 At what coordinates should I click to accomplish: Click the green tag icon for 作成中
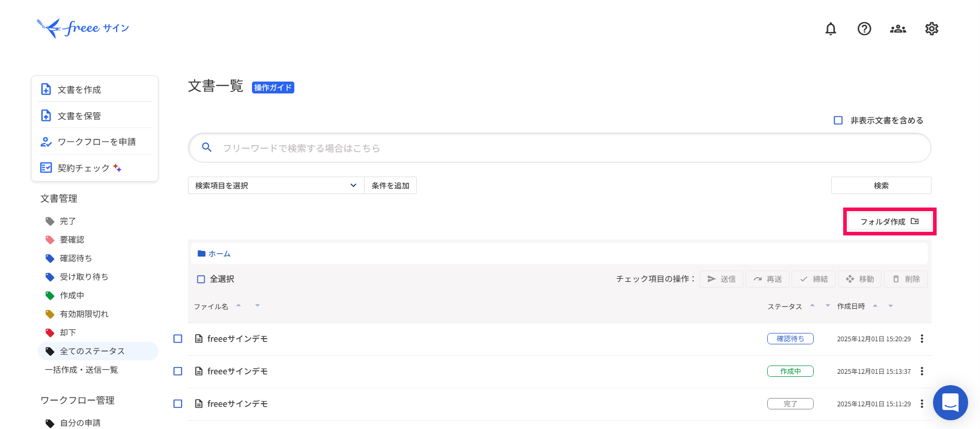pyautogui.click(x=50, y=295)
